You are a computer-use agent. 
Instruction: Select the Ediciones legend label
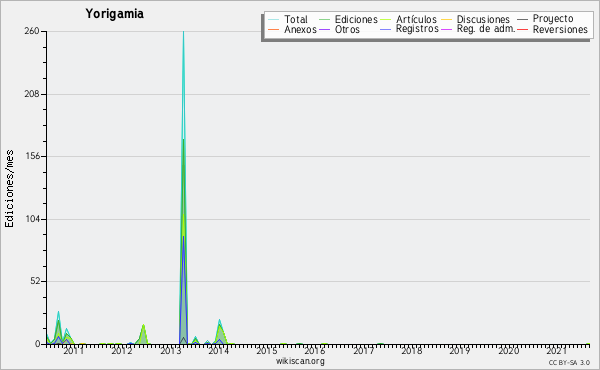[x=356, y=19]
